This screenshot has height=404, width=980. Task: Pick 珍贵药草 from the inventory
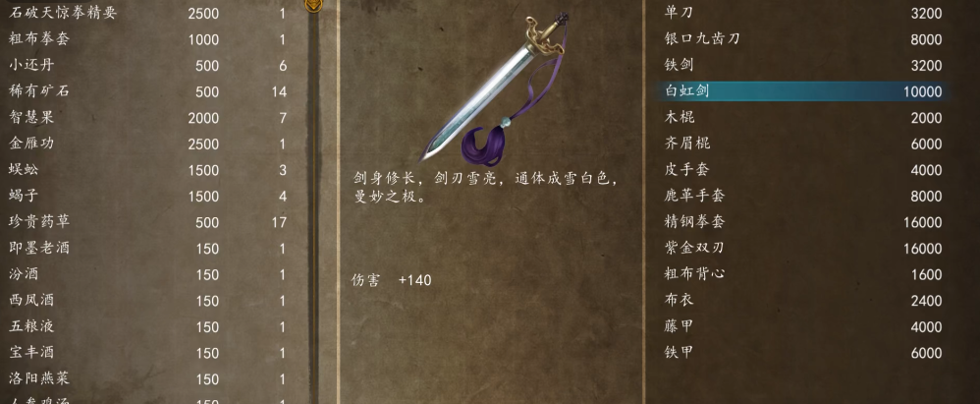148,222
